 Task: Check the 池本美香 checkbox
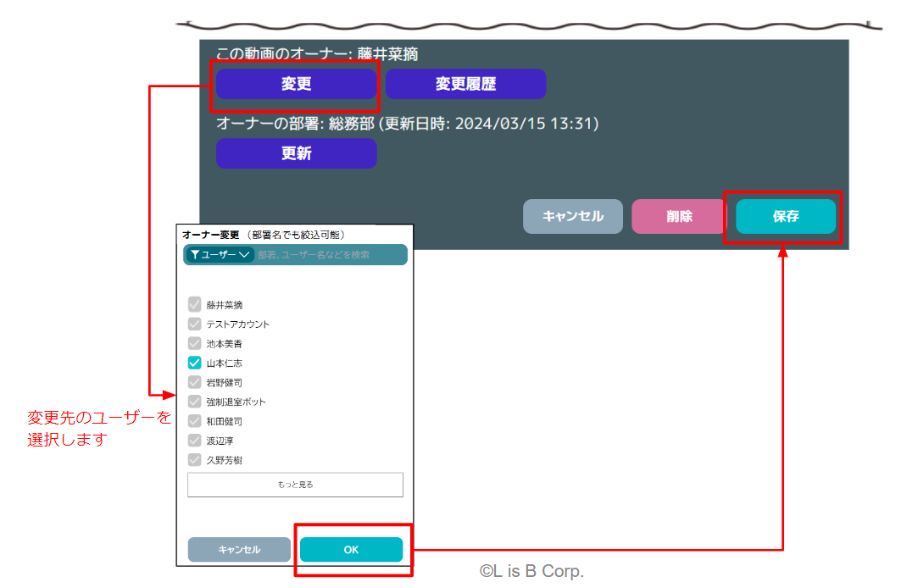194,343
